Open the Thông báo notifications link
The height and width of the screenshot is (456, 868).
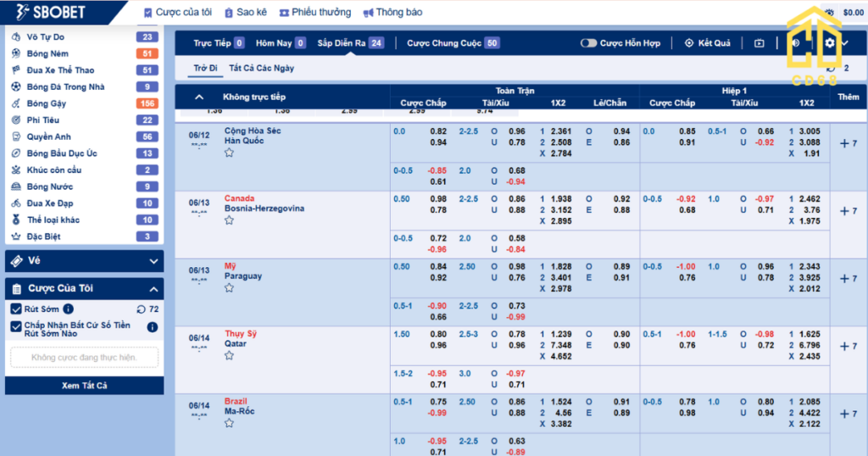coord(392,12)
